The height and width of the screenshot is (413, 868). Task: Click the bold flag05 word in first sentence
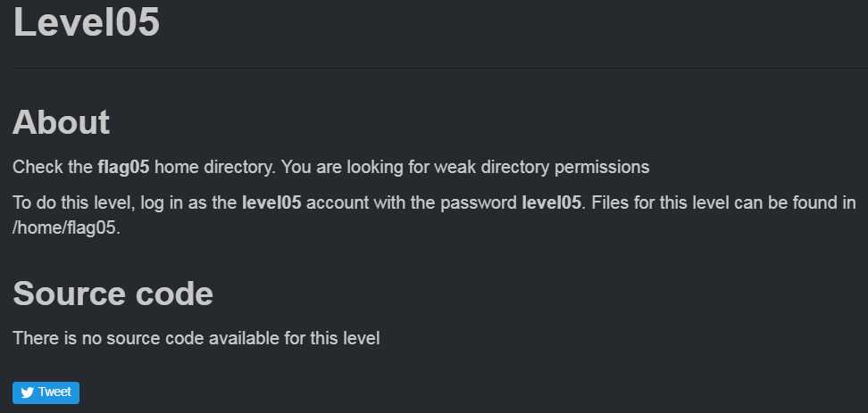(123, 167)
